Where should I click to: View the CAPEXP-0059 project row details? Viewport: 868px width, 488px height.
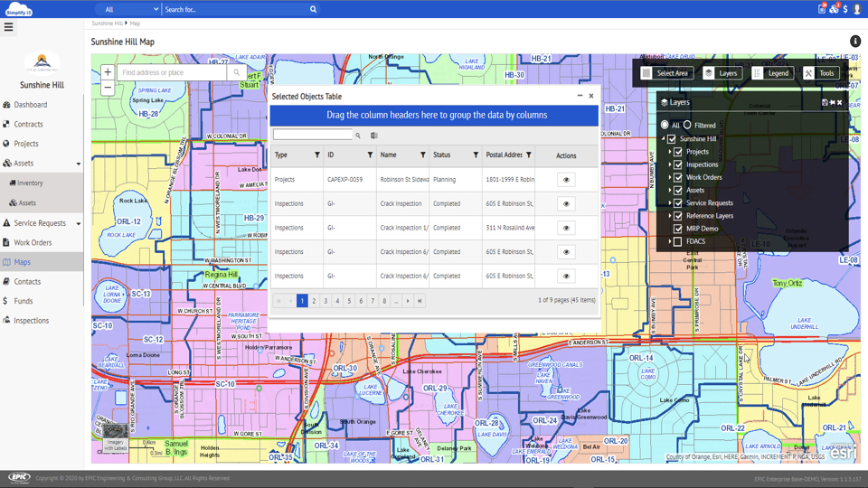pos(566,180)
